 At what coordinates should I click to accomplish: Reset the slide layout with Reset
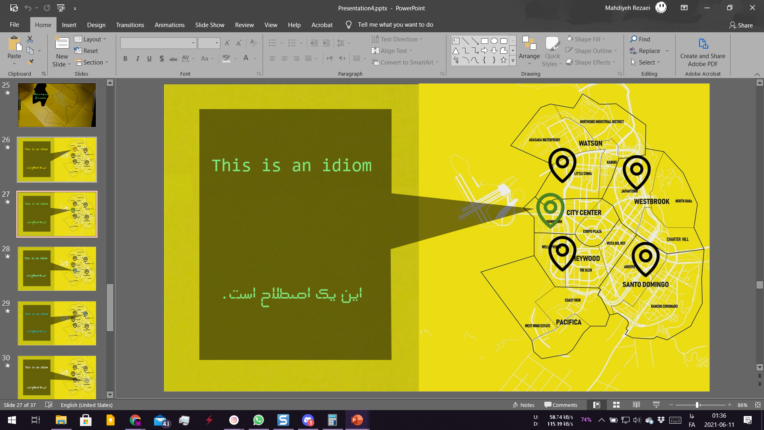[x=86, y=51]
